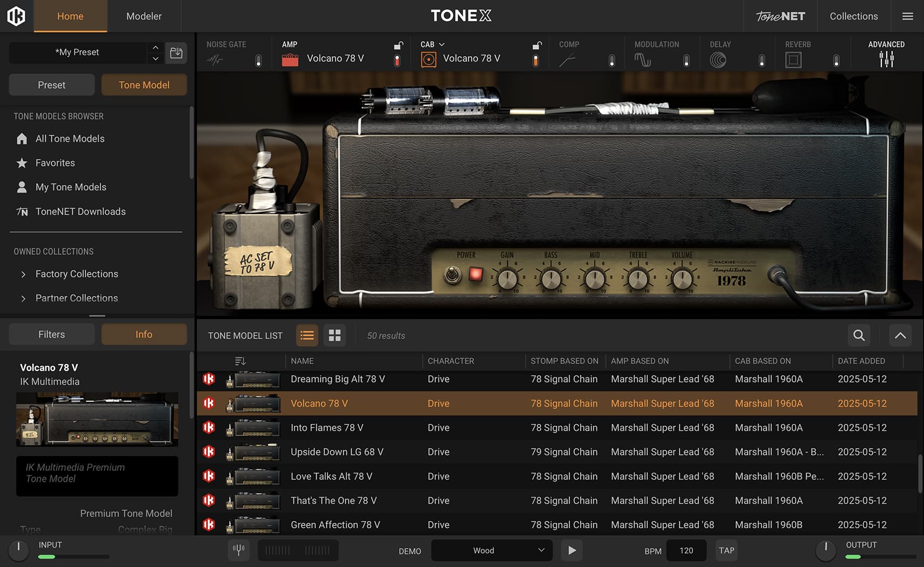Viewport: 924px width, 567px height.
Task: Switch to the Modeler tab
Action: click(143, 16)
